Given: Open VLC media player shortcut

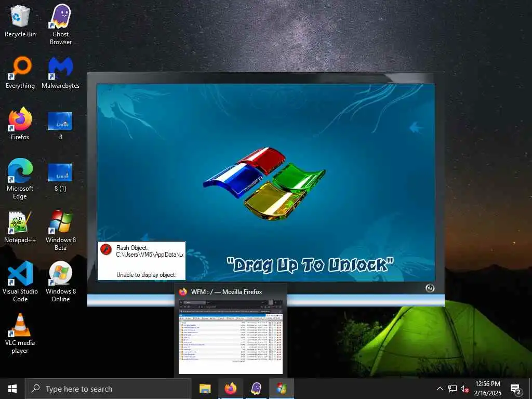Looking at the screenshot, I should click(x=20, y=334).
